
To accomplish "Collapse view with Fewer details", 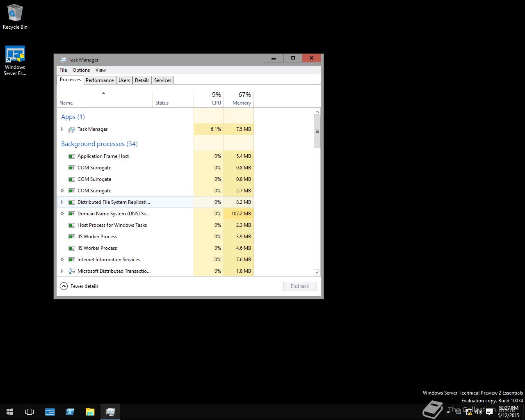I will pyautogui.click(x=80, y=286).
